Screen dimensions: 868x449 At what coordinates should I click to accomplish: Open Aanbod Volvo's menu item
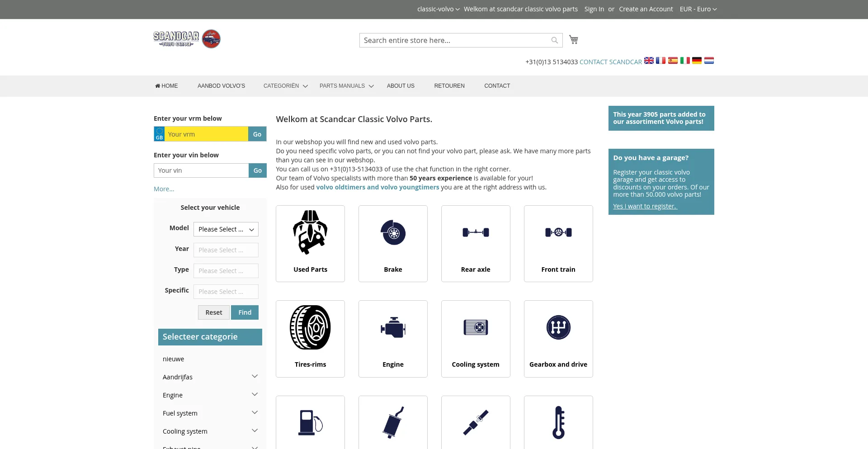point(221,86)
